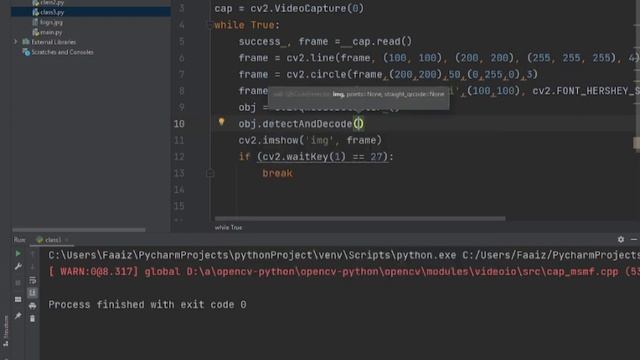Click the editor horizontal scrollbar

360,218
